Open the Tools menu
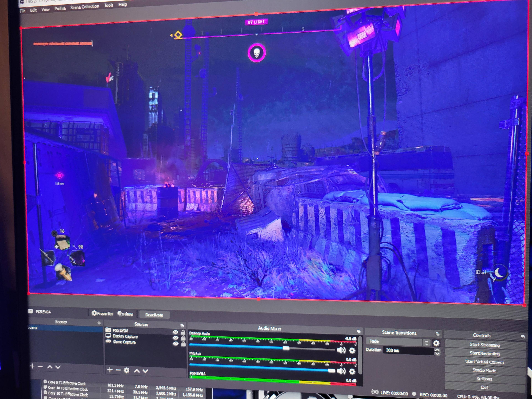The image size is (532, 399). pos(109,5)
